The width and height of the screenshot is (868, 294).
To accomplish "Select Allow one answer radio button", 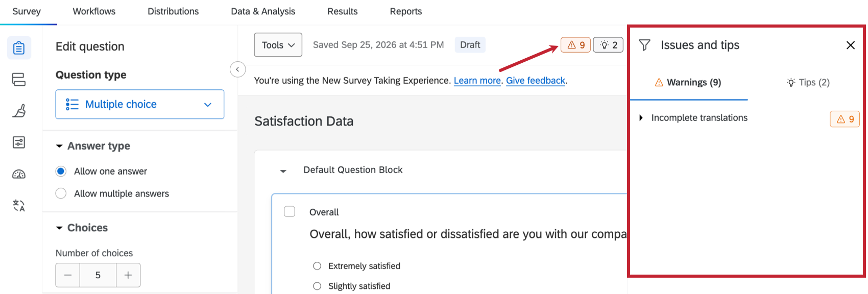I will click(61, 171).
